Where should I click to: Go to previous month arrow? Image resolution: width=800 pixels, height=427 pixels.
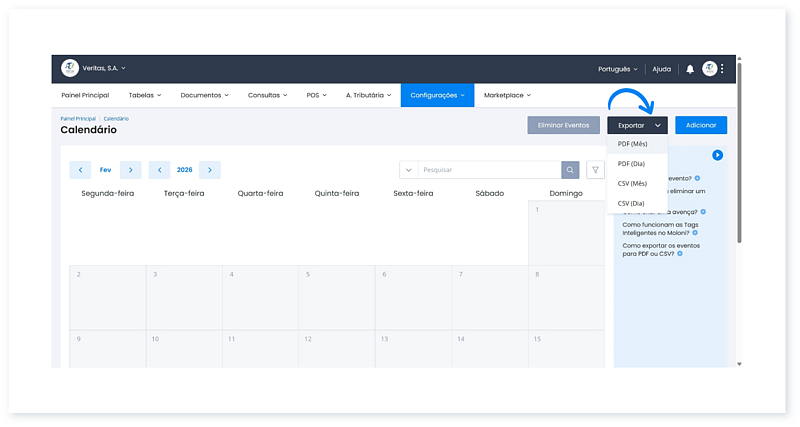click(x=80, y=170)
